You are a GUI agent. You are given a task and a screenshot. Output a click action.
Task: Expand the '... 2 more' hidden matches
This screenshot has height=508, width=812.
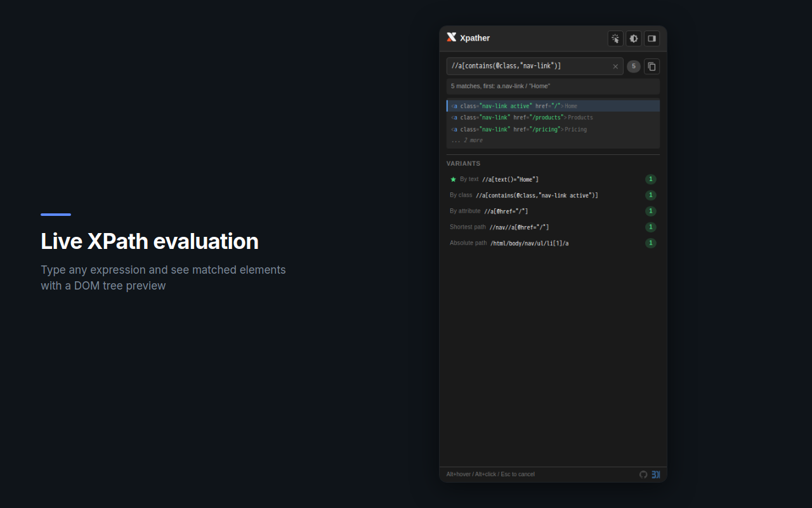[467, 140]
